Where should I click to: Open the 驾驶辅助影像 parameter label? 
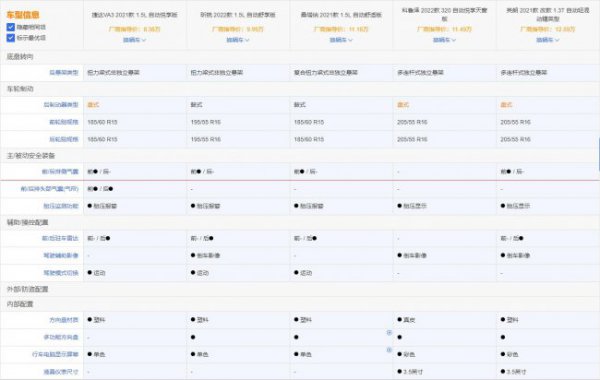(x=61, y=255)
